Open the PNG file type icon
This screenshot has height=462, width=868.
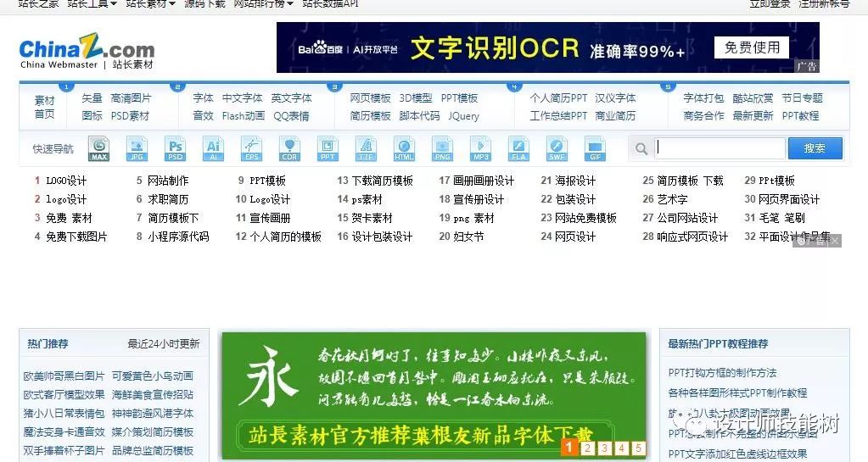click(x=442, y=148)
